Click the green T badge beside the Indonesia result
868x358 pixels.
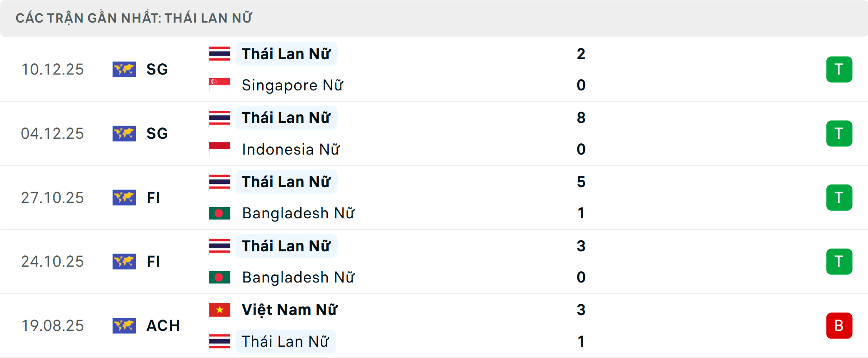click(x=840, y=133)
